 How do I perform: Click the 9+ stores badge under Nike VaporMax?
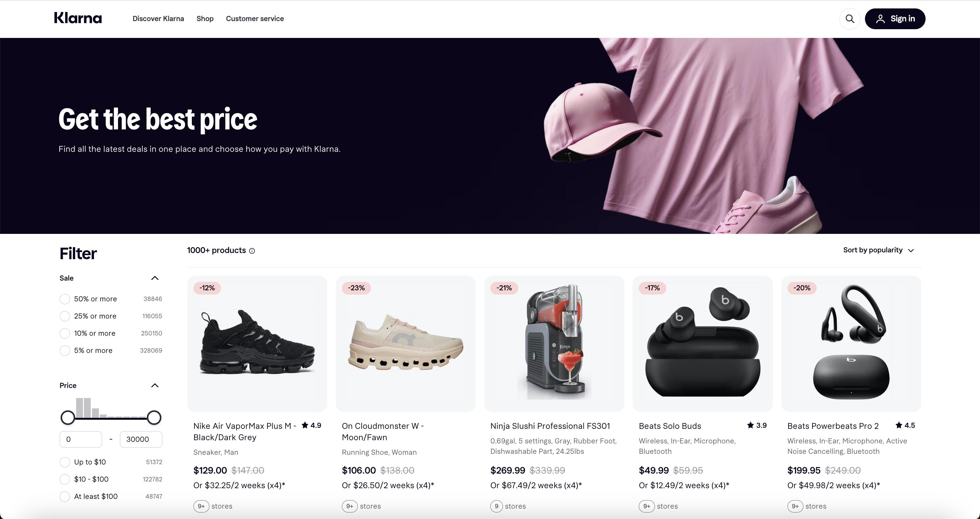point(201,506)
